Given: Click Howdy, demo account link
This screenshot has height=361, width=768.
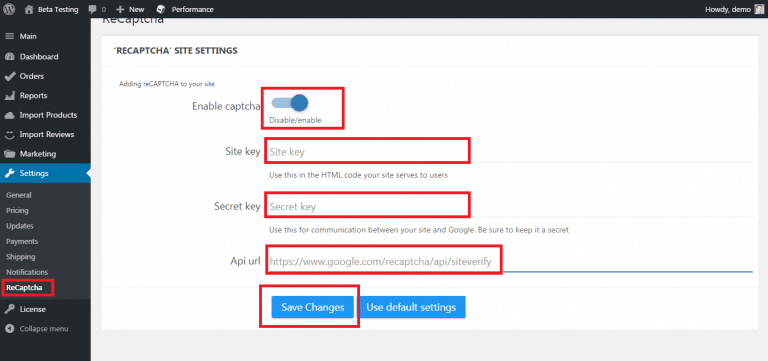Looking at the screenshot, I should (x=728, y=9).
